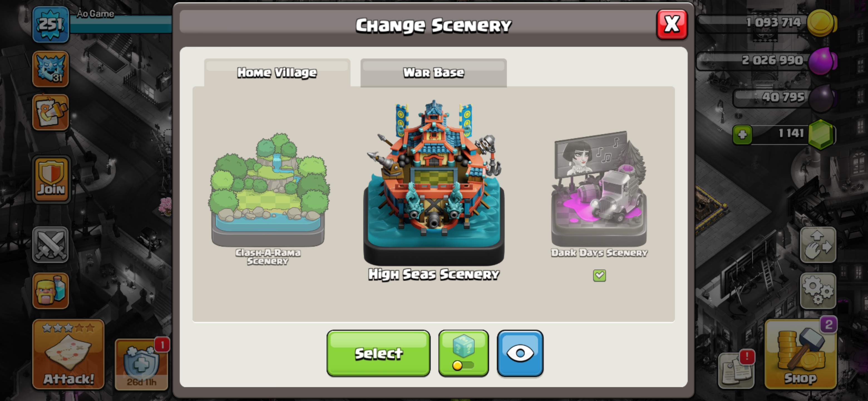Click the green checkmark under Dark Days

599,275
